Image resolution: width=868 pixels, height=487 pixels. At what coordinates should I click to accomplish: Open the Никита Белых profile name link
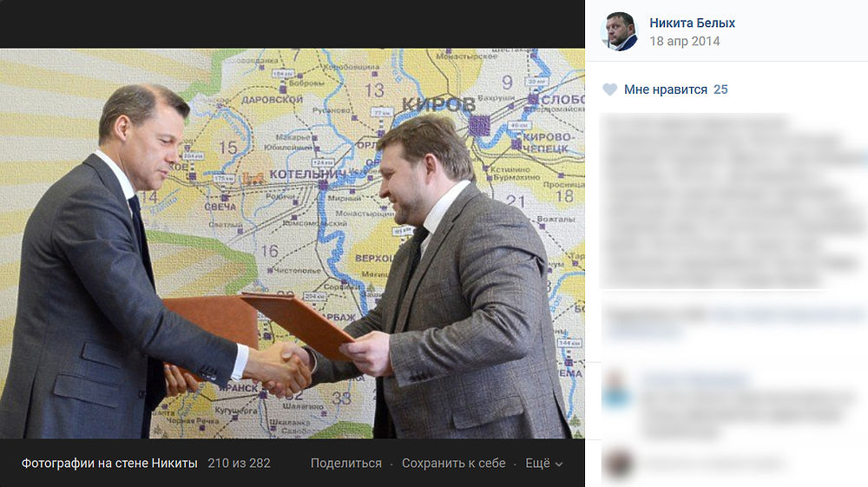[692, 23]
